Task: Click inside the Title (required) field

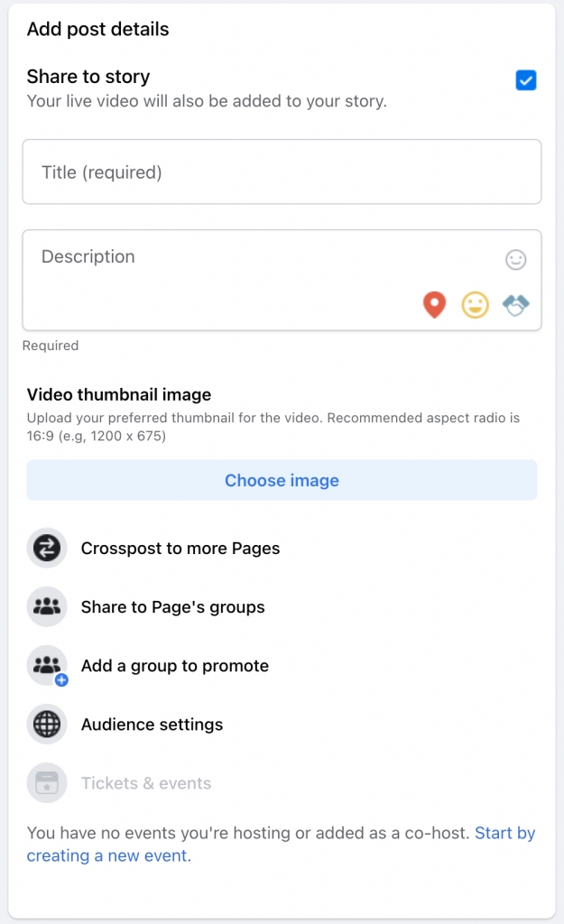Action: (x=282, y=171)
